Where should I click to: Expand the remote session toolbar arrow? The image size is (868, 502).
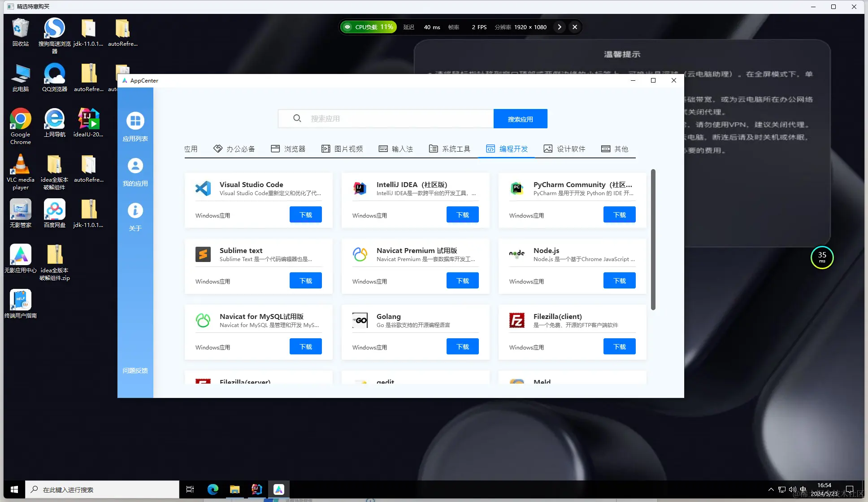coord(559,27)
